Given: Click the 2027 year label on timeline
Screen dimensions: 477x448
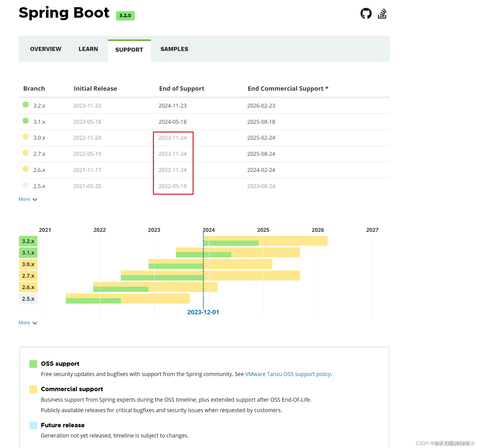Looking at the screenshot, I should point(372,230).
